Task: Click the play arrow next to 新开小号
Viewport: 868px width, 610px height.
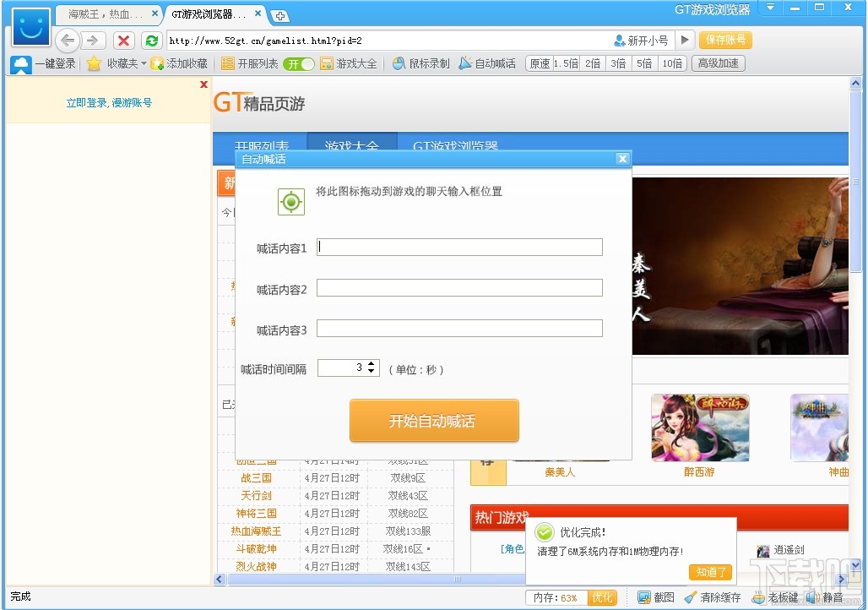Action: pos(685,40)
